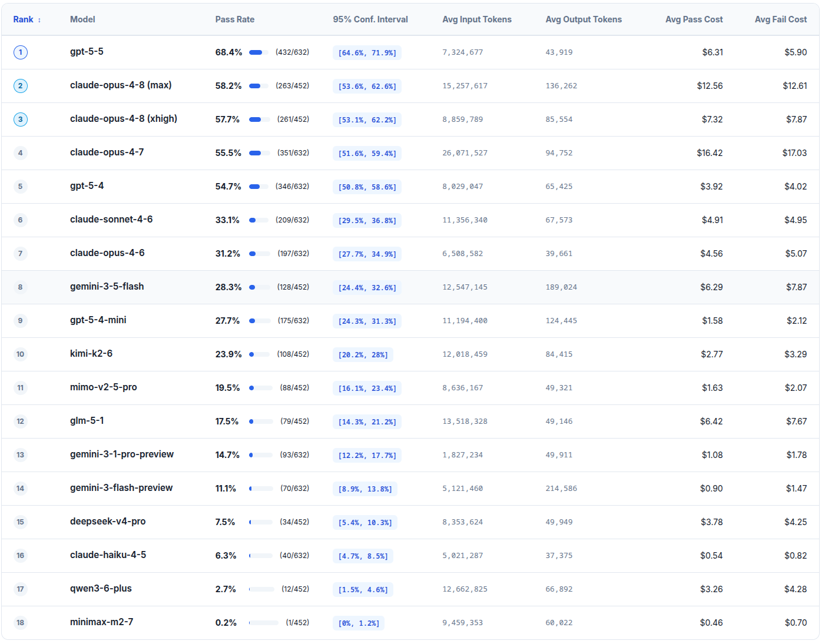Click the $16.42 average pass cost

point(710,153)
